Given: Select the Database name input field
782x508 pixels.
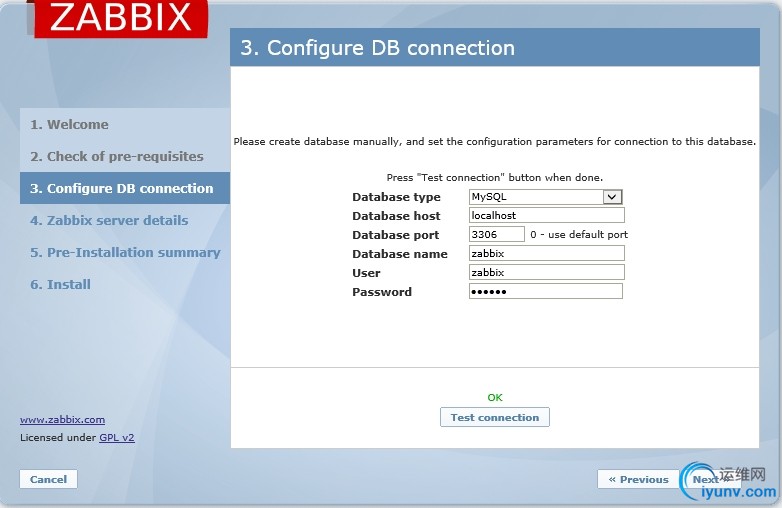Looking at the screenshot, I should [547, 253].
